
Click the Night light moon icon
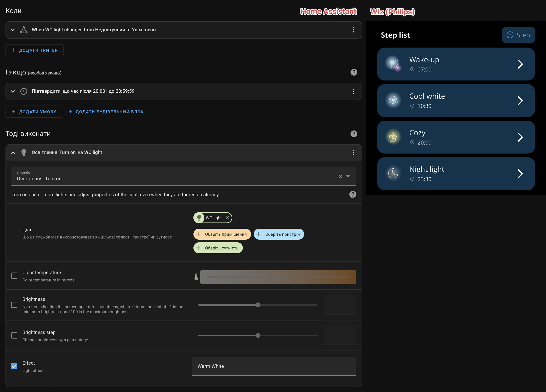point(393,173)
